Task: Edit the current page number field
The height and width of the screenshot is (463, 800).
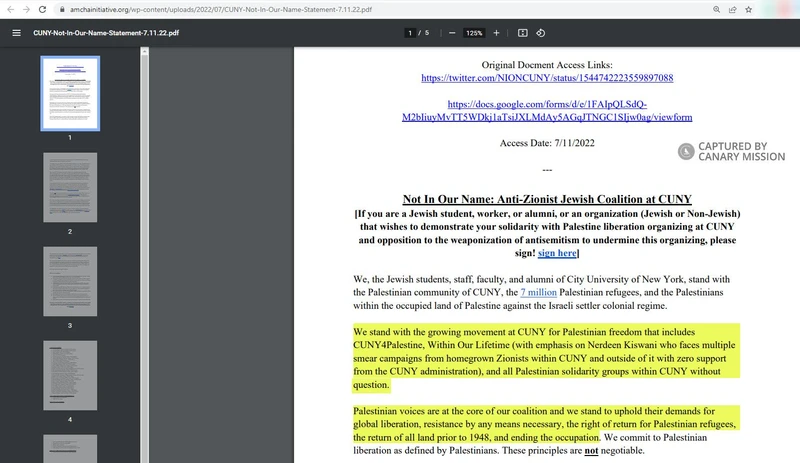Action: (x=410, y=33)
